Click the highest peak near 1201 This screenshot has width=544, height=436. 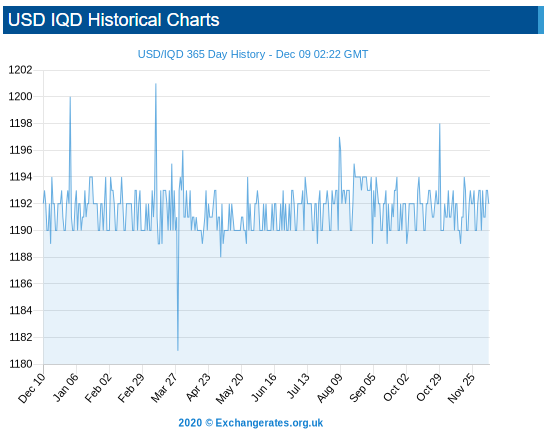pyautogui.click(x=156, y=84)
